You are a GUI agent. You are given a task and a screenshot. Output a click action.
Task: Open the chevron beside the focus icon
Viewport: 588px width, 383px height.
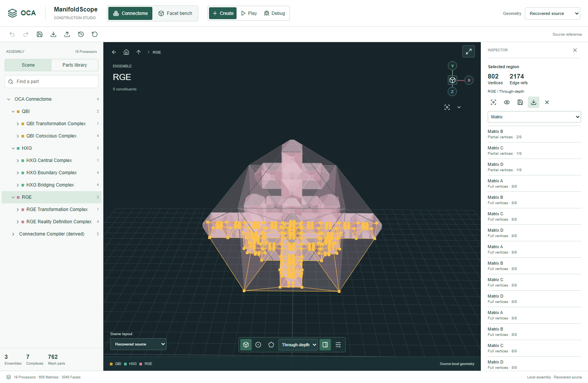click(x=459, y=107)
